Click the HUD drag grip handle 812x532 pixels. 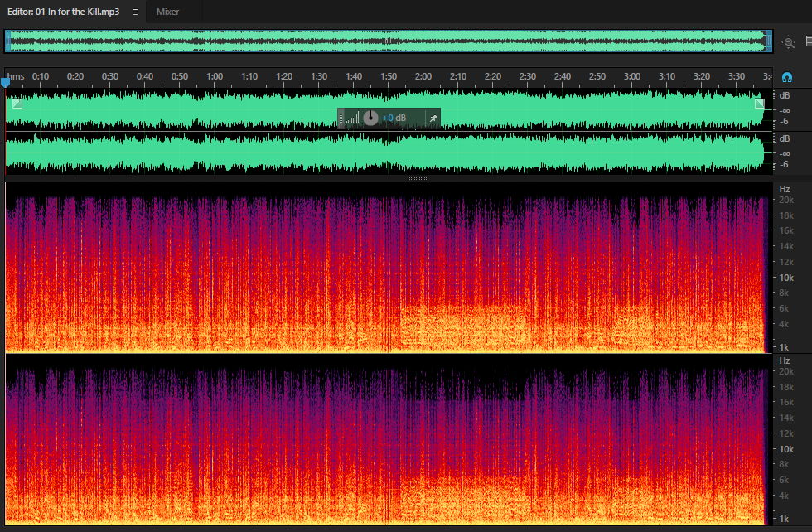pyautogui.click(x=341, y=118)
